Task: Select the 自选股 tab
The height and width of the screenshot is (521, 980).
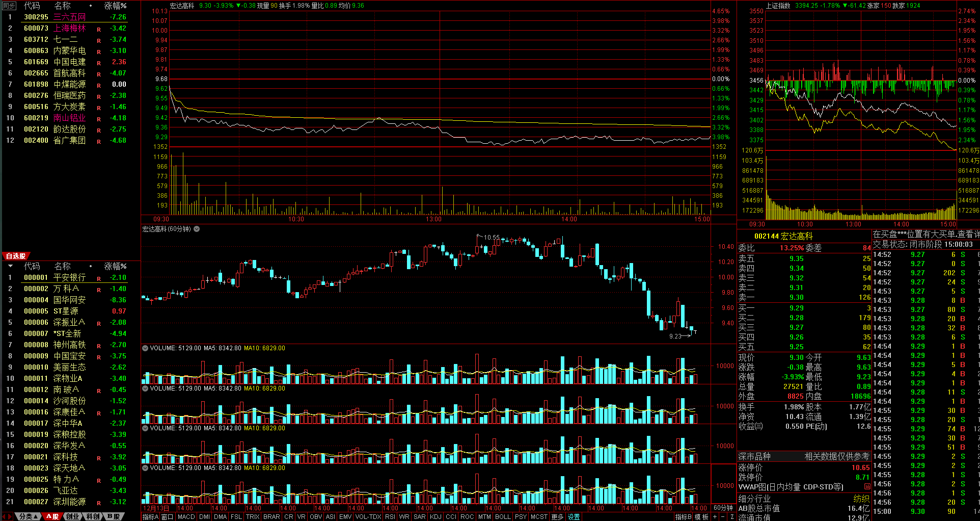Action: [15, 256]
